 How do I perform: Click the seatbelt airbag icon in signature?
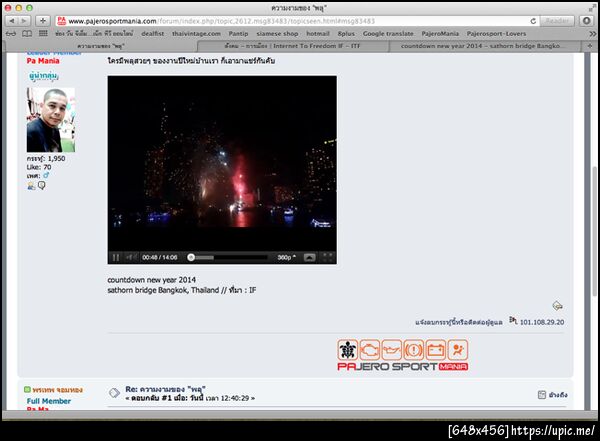458,350
